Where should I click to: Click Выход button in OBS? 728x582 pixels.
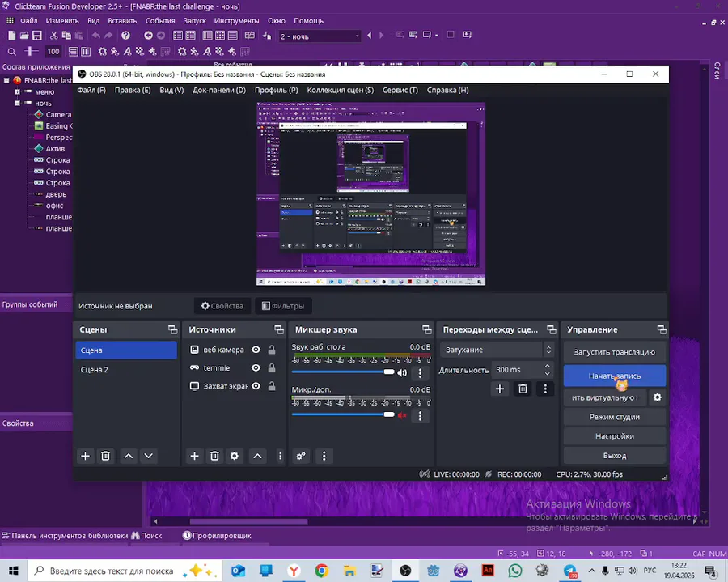[614, 456]
